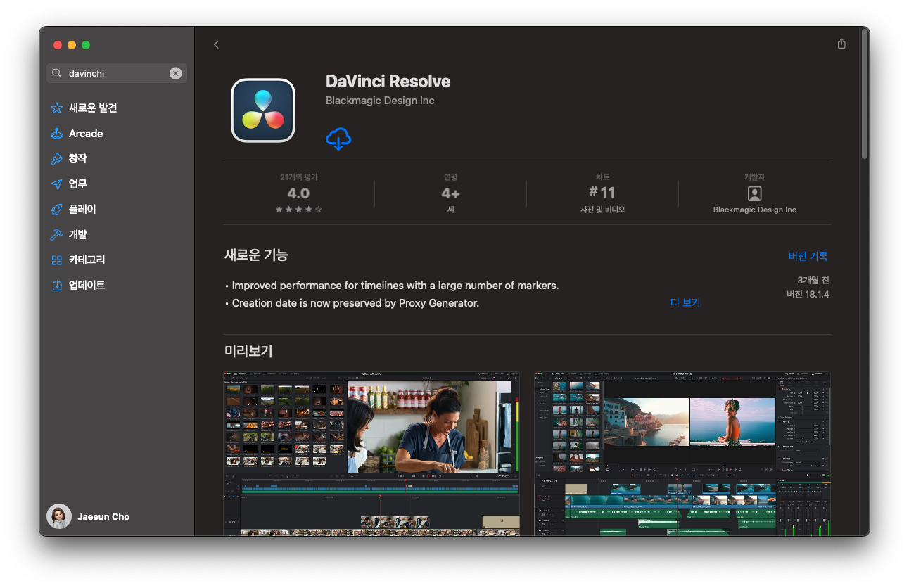Viewport: 909px width, 588px height.
Task: Click the green fullscreen window button
Action: [86, 45]
